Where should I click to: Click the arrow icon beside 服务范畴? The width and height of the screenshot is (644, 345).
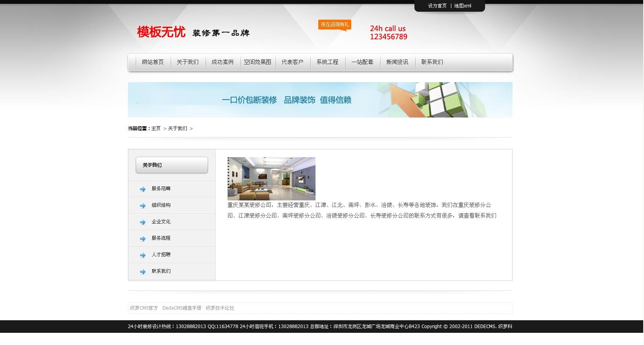(x=143, y=189)
